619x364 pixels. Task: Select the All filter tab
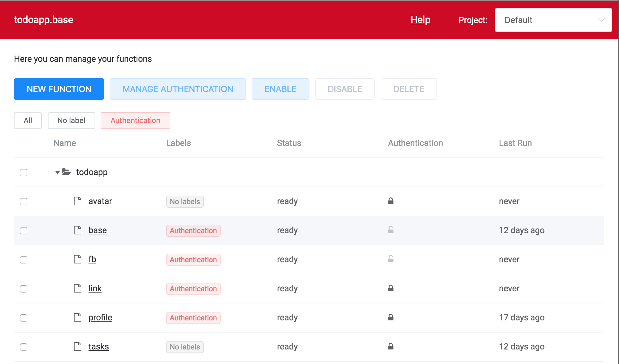coord(27,120)
